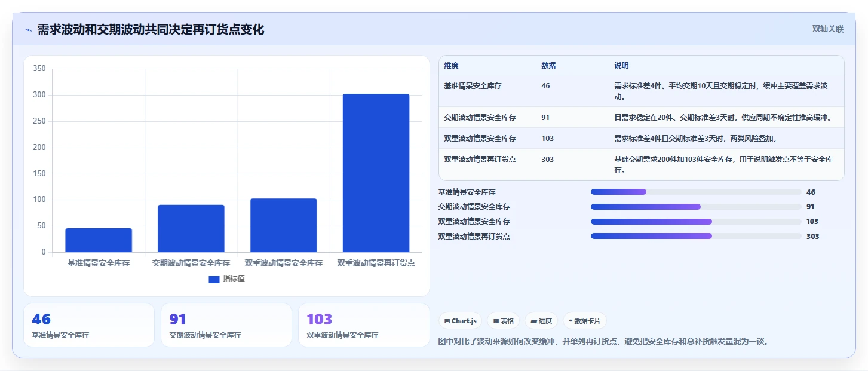Click the title icon before 需求波动和交期波动
868x371 pixels.
coord(29,30)
